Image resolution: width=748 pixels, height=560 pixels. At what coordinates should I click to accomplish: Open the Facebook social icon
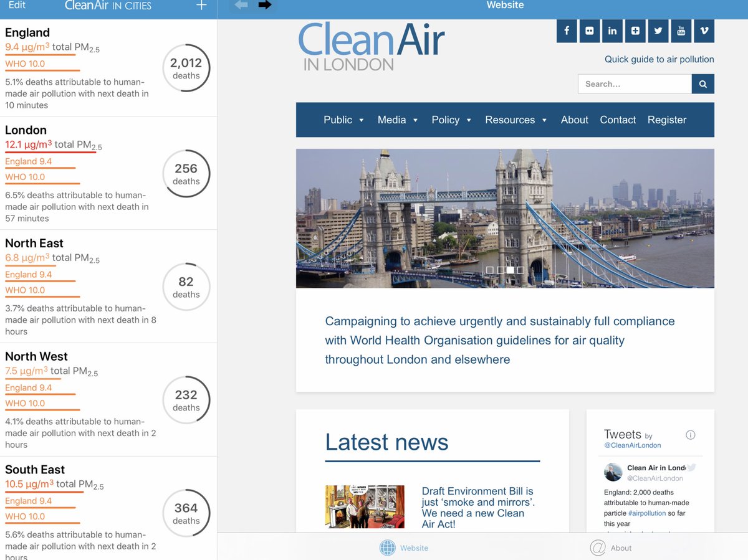567,31
